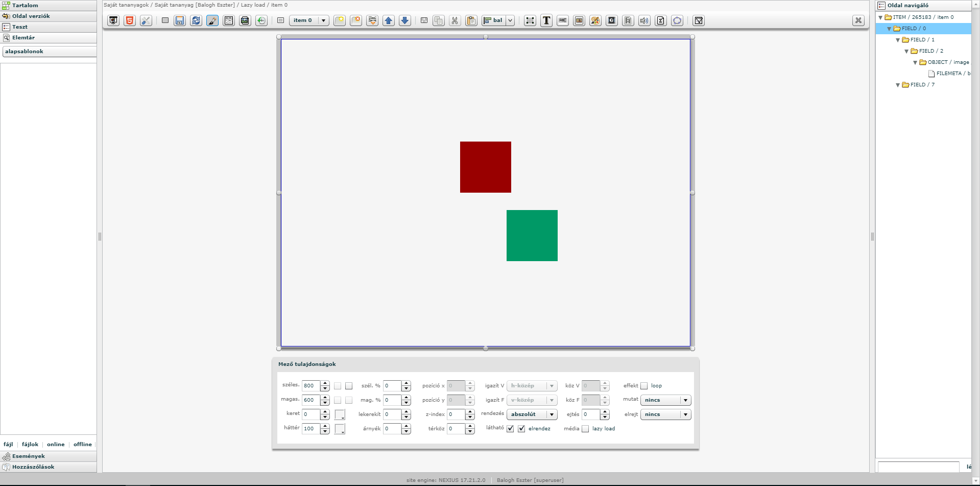Enable the lazy load checkbox

[x=585, y=429]
